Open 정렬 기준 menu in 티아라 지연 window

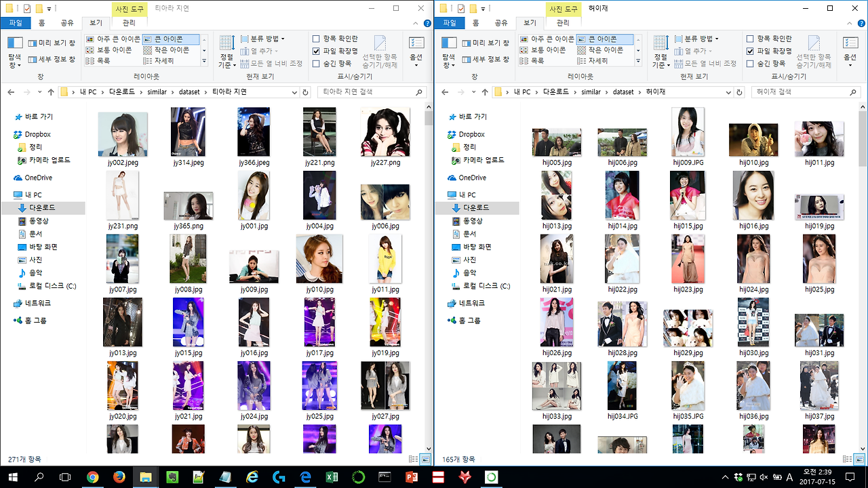coord(226,52)
